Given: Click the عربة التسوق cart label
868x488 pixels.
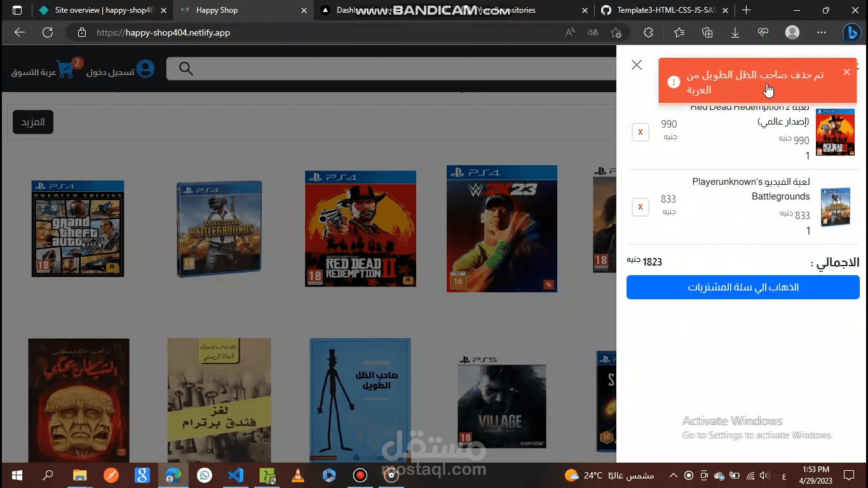Looking at the screenshot, I should 33,72.
